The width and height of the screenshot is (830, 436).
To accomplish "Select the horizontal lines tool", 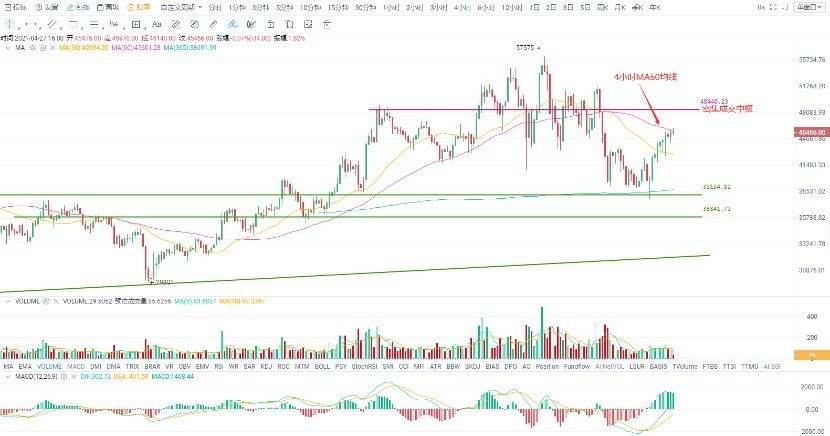I will coord(93,24).
